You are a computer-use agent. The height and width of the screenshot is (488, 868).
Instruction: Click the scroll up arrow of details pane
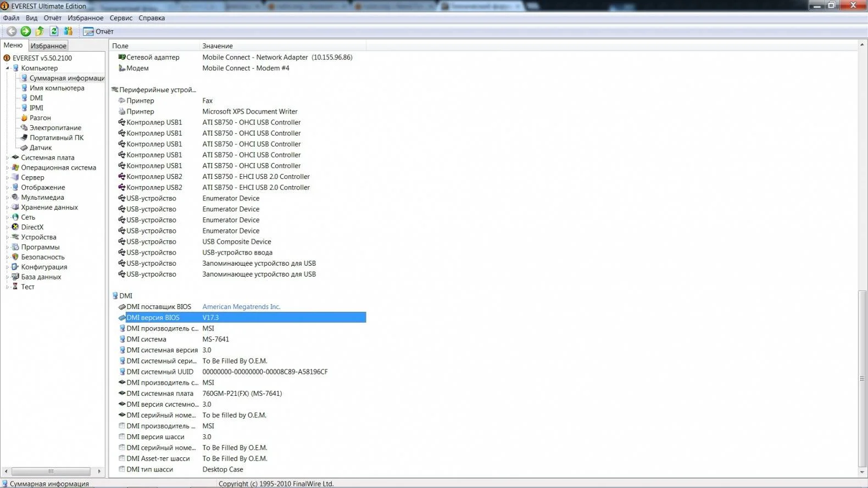click(x=862, y=44)
